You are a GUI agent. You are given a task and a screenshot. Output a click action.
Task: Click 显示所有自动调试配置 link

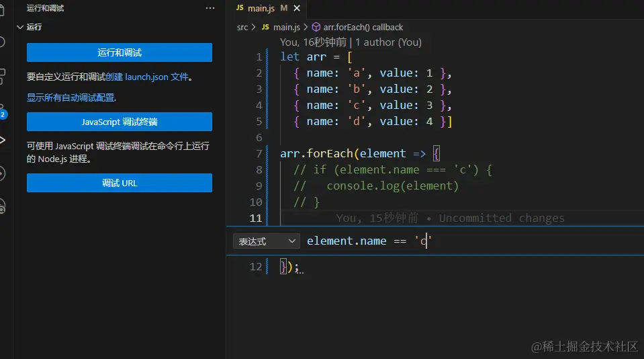click(x=71, y=97)
